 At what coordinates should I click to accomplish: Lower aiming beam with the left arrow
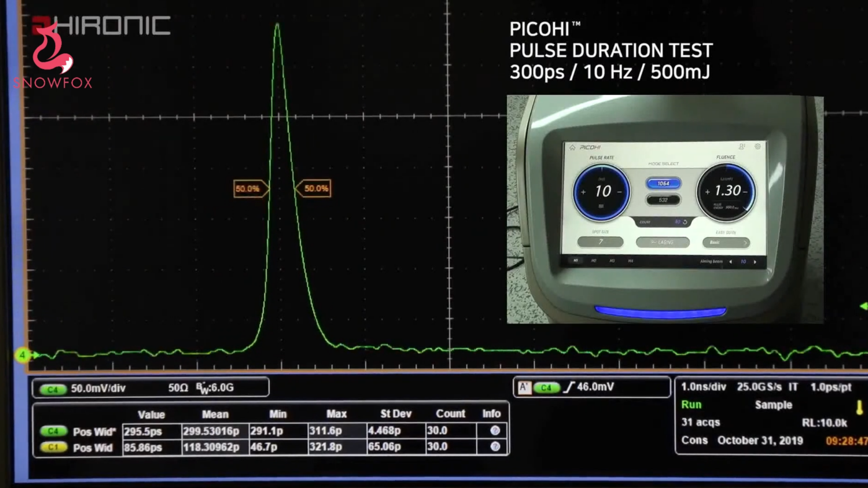point(730,262)
